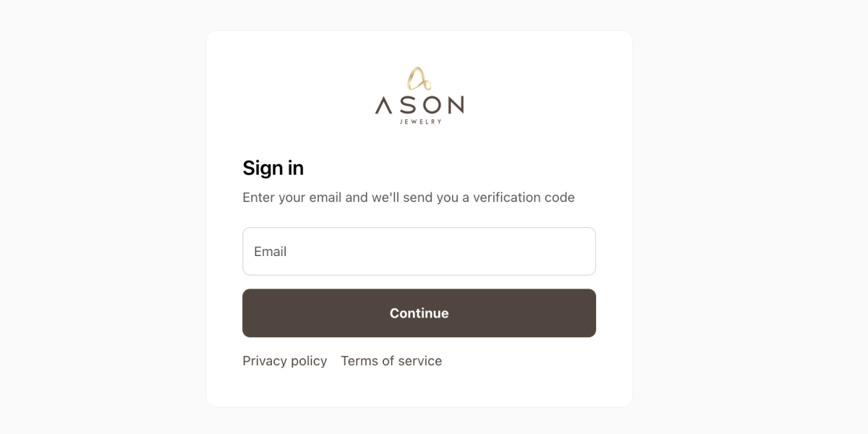Submit the sign-in form with Continue
868x434 pixels.
(x=419, y=313)
